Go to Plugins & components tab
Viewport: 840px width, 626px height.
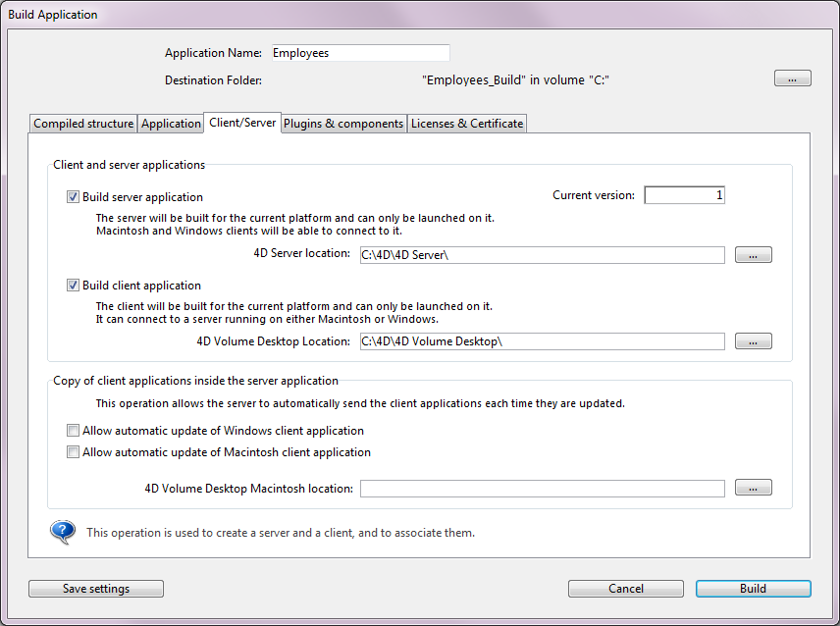(x=343, y=124)
